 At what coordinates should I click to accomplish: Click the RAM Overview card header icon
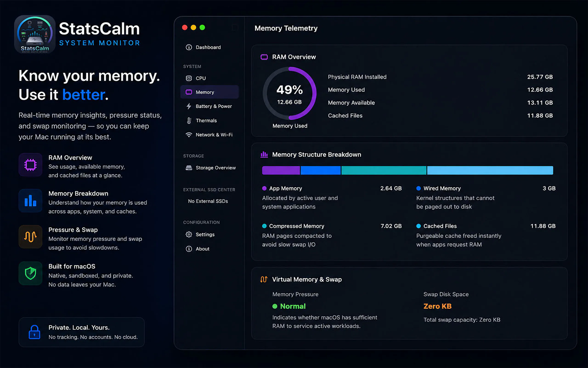pos(264,57)
